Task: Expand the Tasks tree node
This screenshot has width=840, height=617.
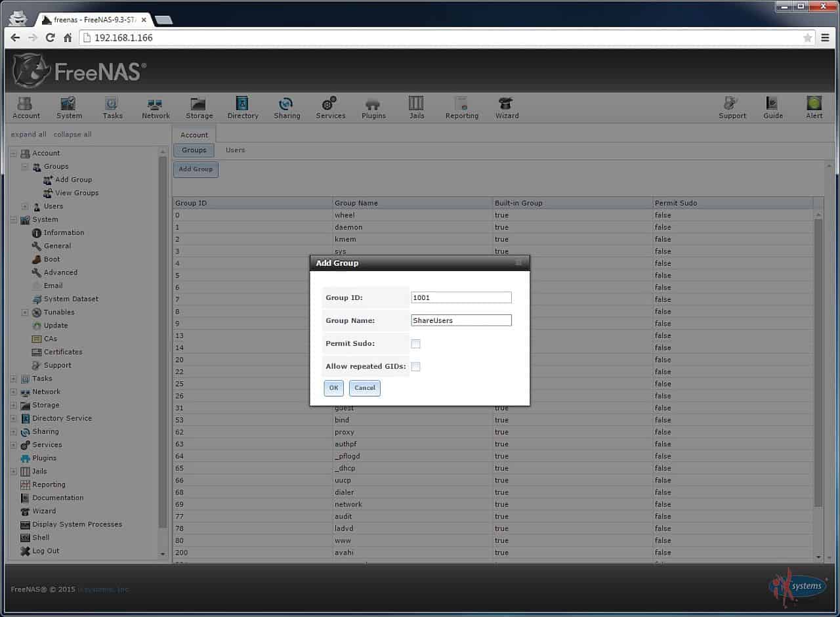Action: (x=14, y=379)
